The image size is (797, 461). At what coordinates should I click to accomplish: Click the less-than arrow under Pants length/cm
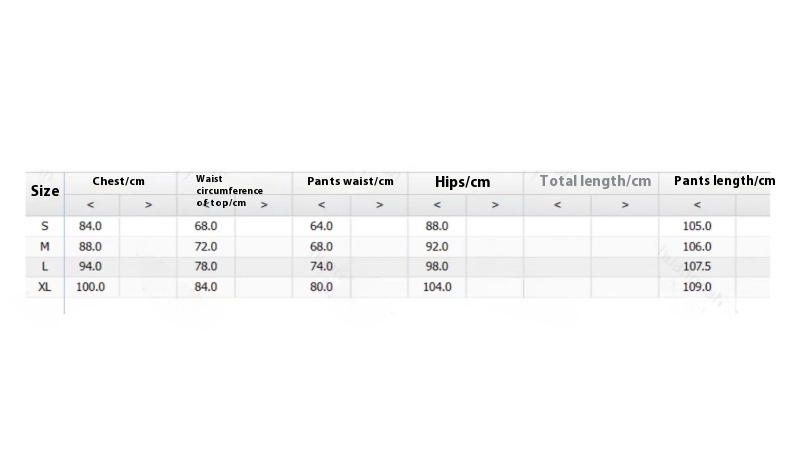tap(697, 205)
